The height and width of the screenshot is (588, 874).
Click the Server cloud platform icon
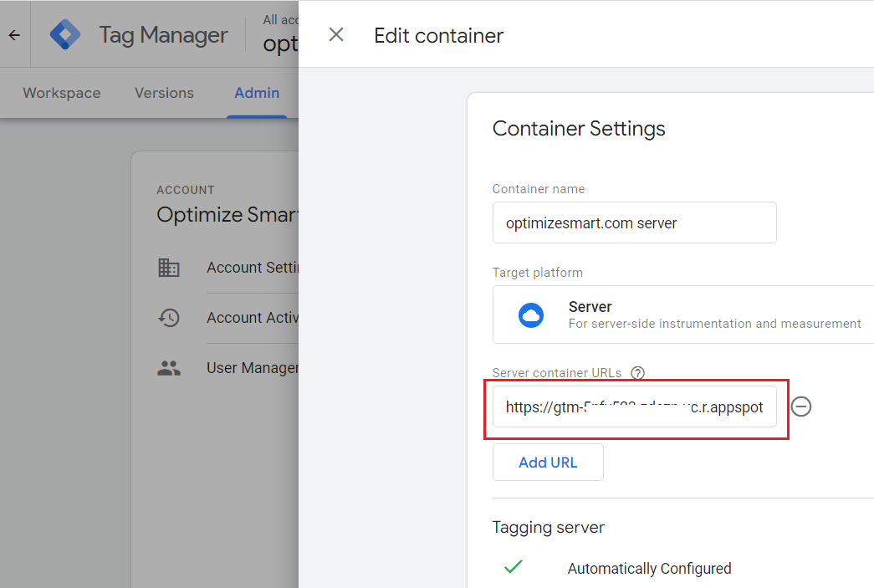pyautogui.click(x=530, y=314)
